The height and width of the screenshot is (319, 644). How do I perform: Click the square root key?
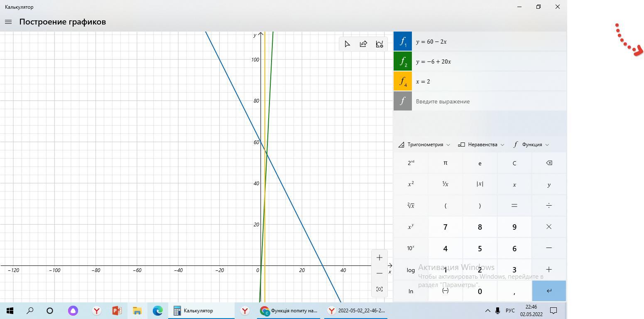coord(411,206)
